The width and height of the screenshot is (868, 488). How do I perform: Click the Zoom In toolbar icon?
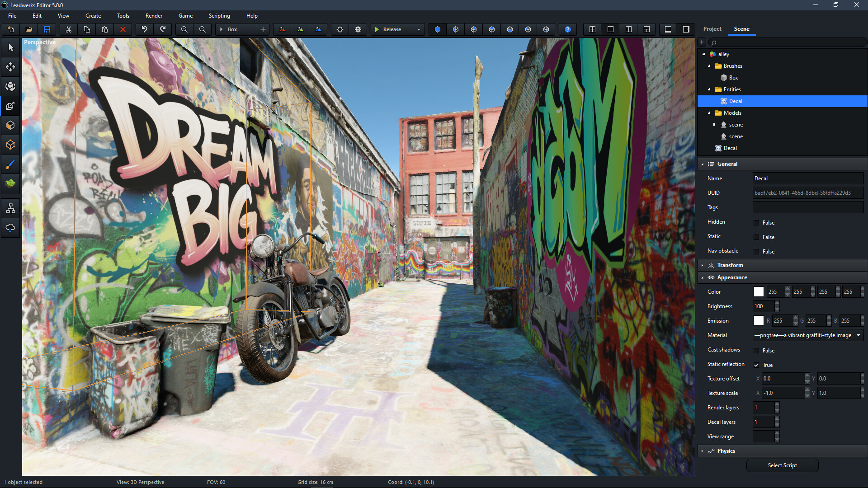(184, 29)
